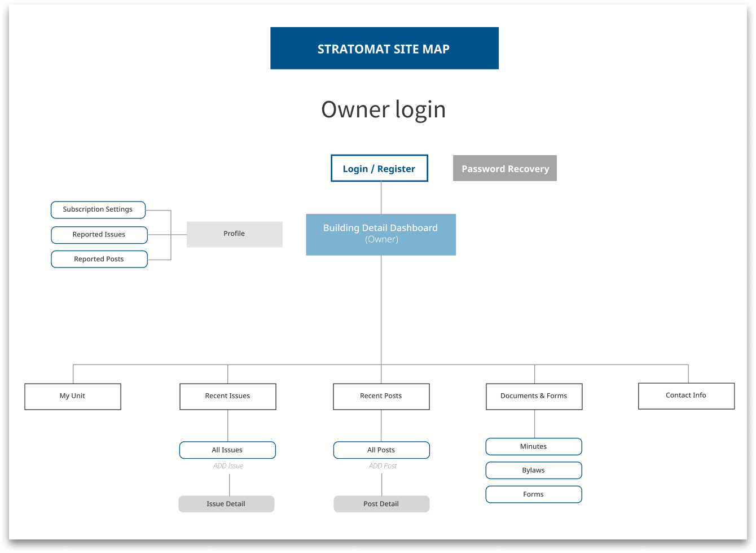Select Subscription Settings item
Image resolution: width=756 pixels, height=553 pixels.
tap(98, 209)
